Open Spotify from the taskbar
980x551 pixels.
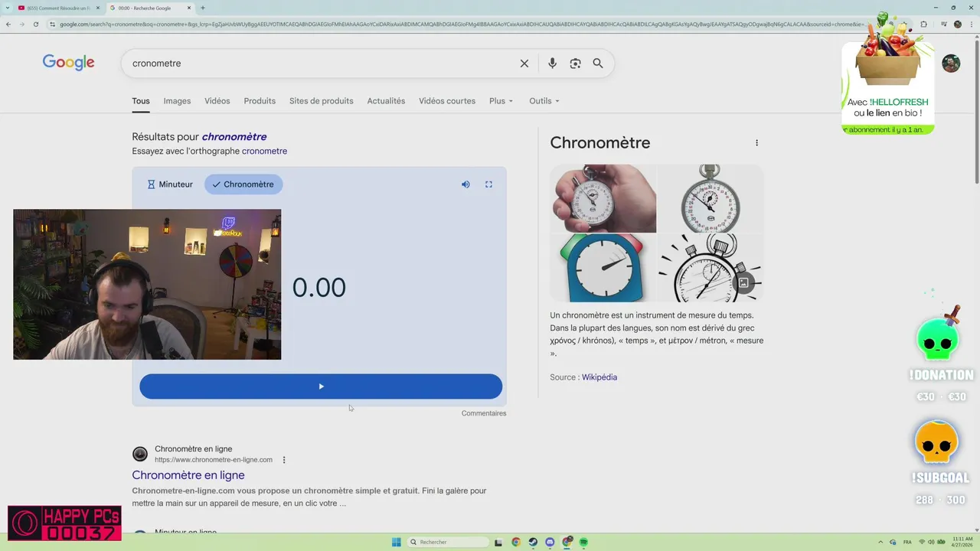pos(583,542)
